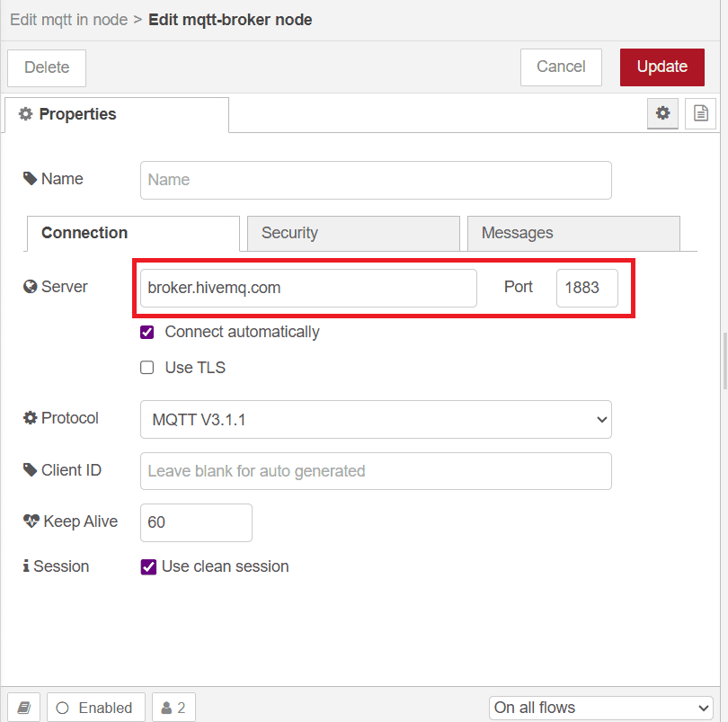728x722 pixels.
Task: Click the users count icon showing 2
Action: (x=173, y=707)
